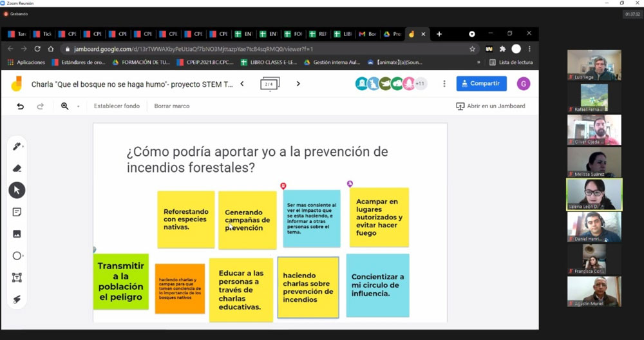
Task: Open a new browser tab
Action: (x=439, y=34)
